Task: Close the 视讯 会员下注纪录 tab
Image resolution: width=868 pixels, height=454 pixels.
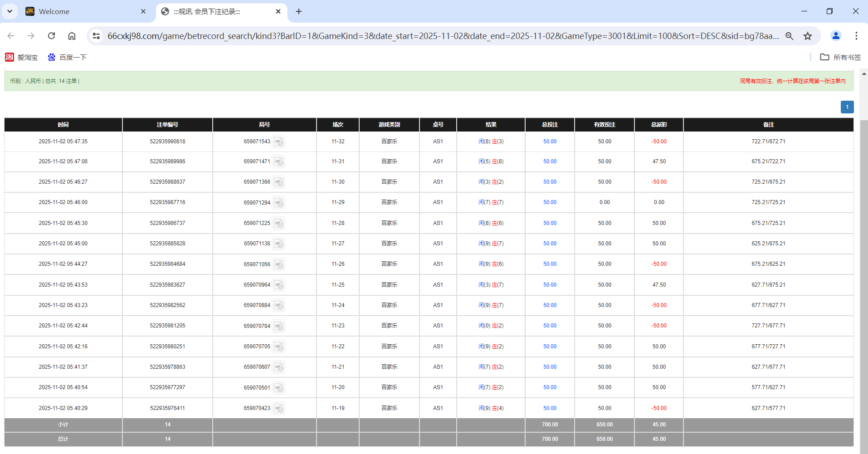Action: click(278, 11)
